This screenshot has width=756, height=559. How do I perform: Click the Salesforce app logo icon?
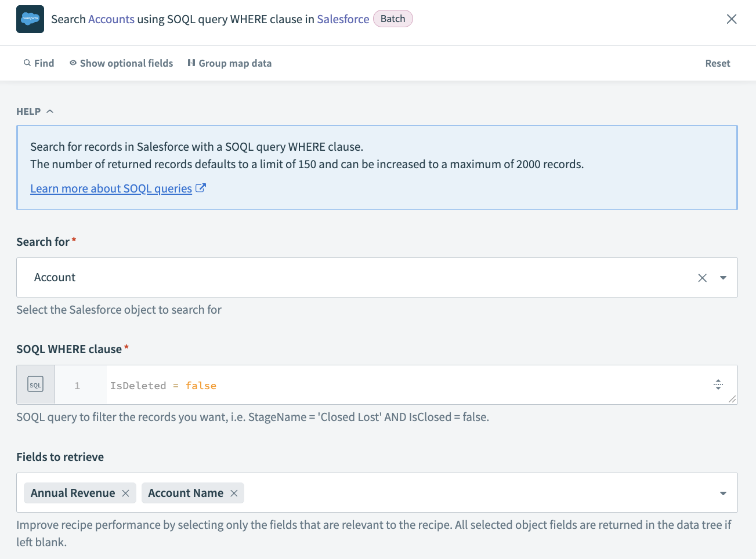point(30,19)
